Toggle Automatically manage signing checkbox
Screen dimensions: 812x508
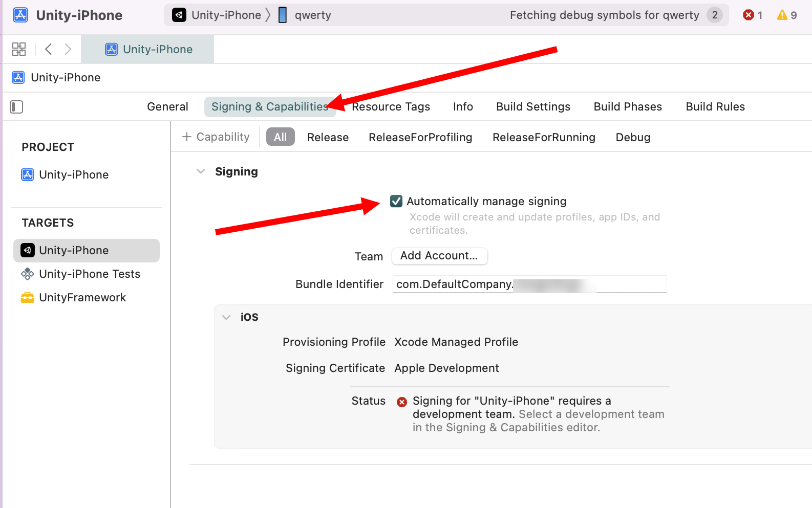[x=396, y=201]
